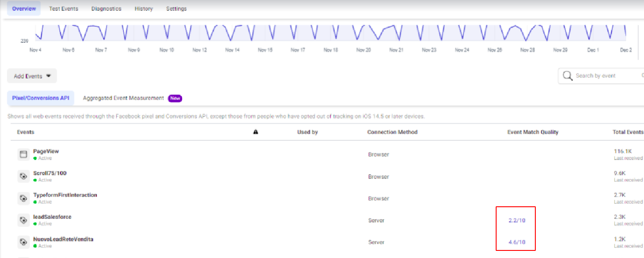Click the leadSalesforce event icon
Screen dimensions: 644x258
point(23,220)
